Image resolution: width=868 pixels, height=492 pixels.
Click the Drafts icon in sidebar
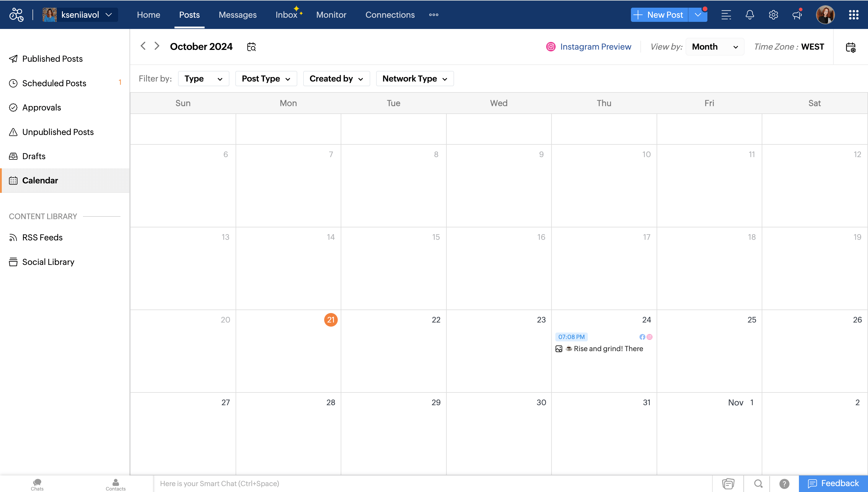[13, 156]
